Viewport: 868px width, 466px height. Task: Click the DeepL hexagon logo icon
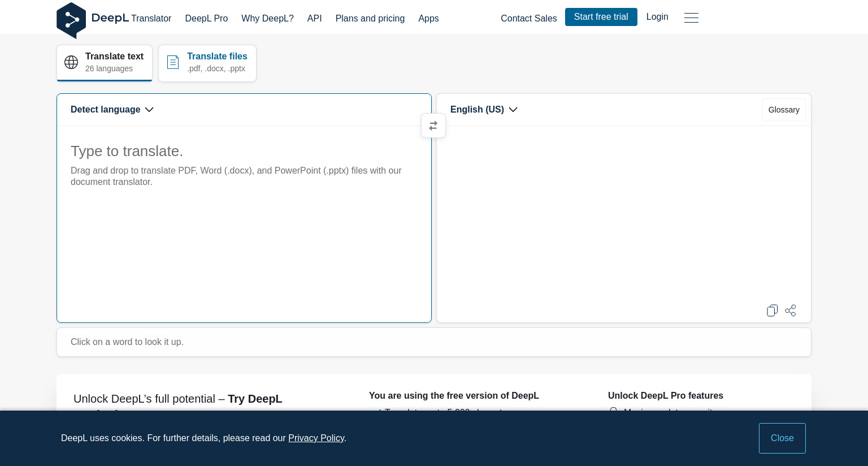pyautogui.click(x=71, y=20)
